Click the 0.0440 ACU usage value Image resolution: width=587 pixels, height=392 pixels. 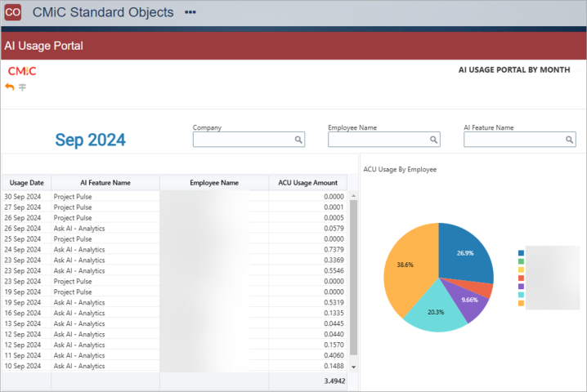[x=334, y=334]
